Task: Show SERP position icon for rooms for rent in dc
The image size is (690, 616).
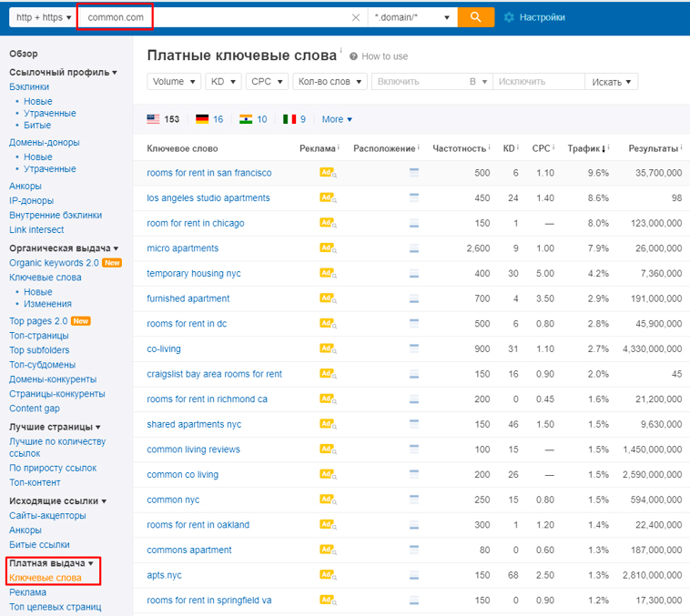Action: (x=414, y=323)
